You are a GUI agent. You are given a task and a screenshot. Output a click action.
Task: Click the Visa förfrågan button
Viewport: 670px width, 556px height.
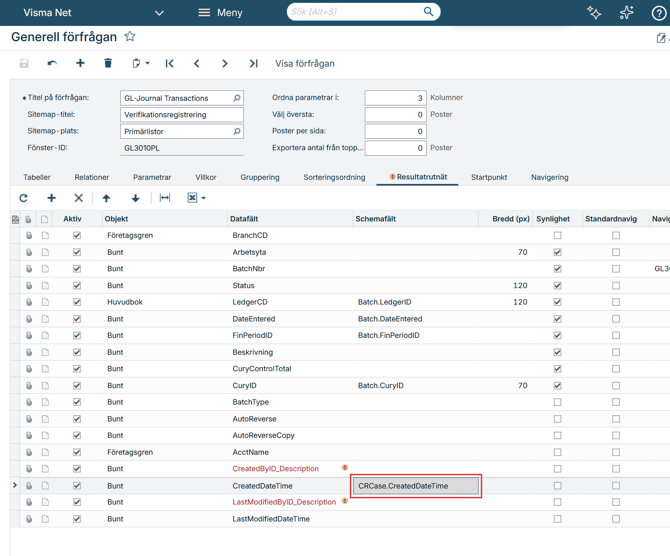[305, 63]
